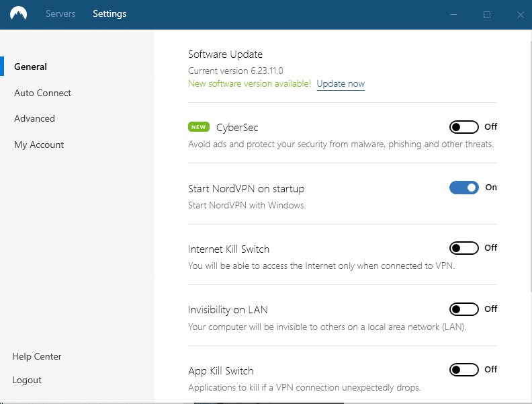
Task: Click the Applications to kill description
Action: pos(304,387)
